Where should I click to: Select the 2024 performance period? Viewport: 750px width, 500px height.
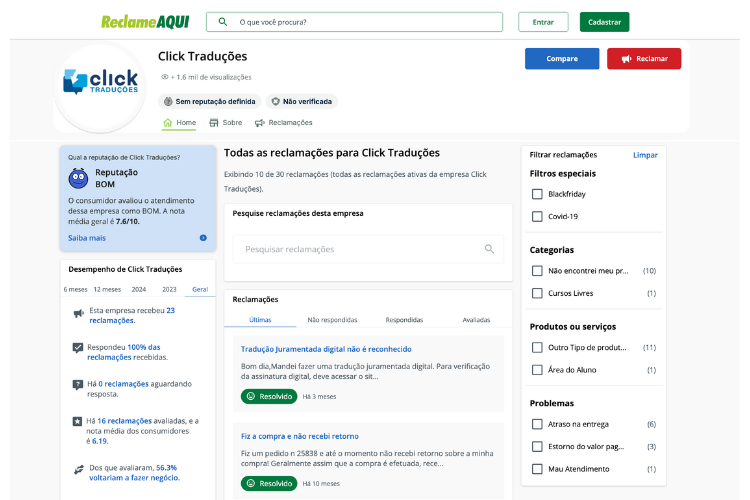[139, 289]
